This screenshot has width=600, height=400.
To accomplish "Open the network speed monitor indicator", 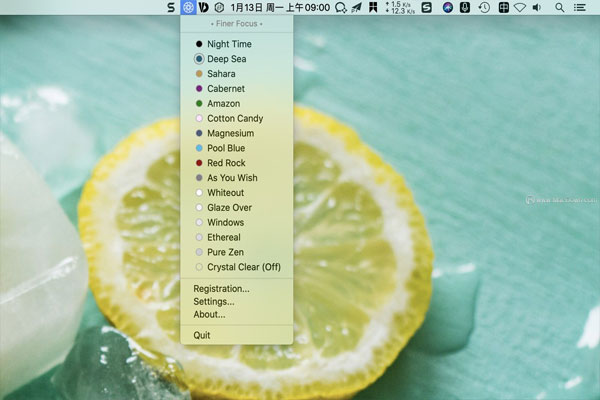I will click(400, 8).
